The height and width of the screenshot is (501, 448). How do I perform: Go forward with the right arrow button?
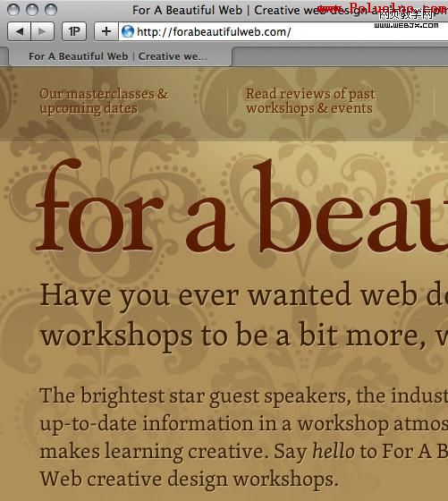42,31
